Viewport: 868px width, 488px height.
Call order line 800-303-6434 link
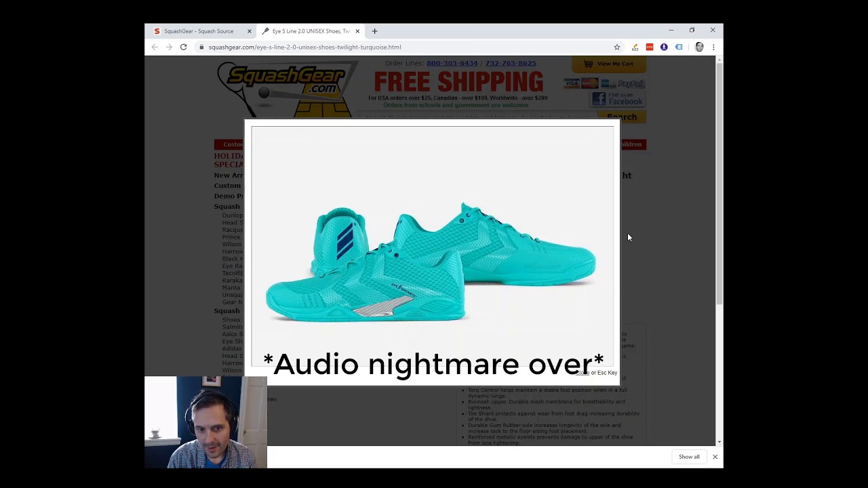tap(452, 63)
